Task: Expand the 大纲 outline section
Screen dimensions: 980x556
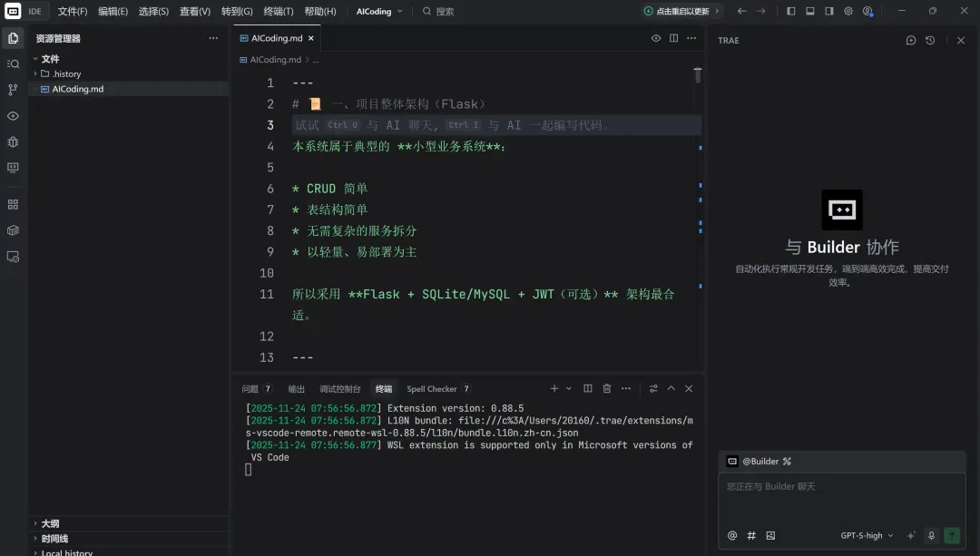Action: pos(50,523)
